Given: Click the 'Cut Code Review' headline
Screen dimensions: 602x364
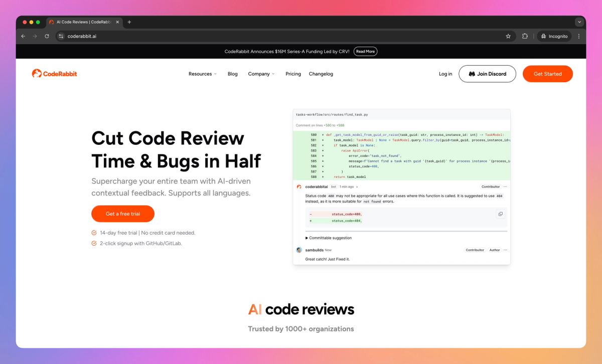Looking at the screenshot, I should 168,138.
